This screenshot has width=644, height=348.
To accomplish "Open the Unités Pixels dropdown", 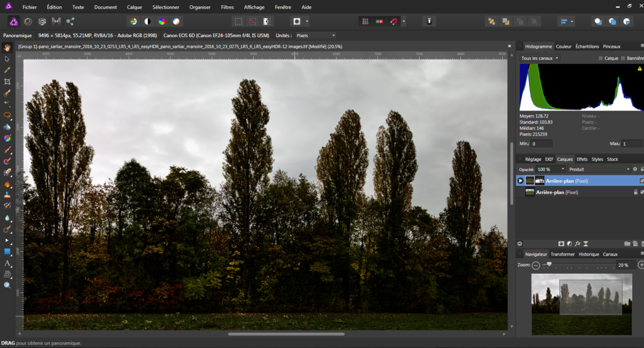I will 316,36.
